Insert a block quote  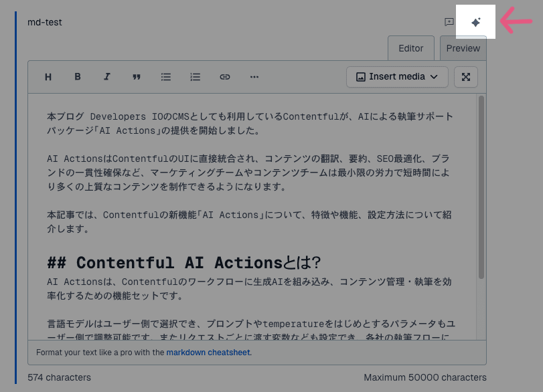[137, 77]
